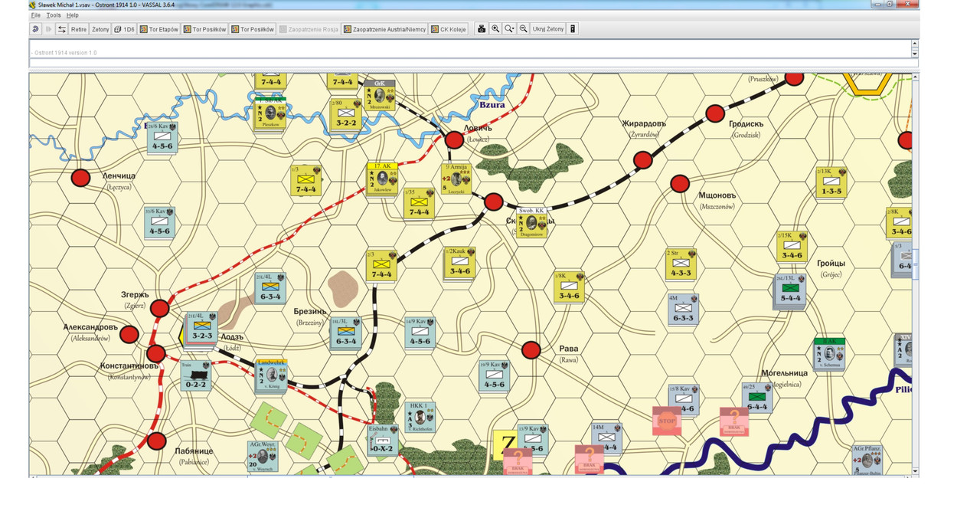The width and height of the screenshot is (980, 531).
Task: Select the 1/35 infantry counter
Action: point(420,202)
